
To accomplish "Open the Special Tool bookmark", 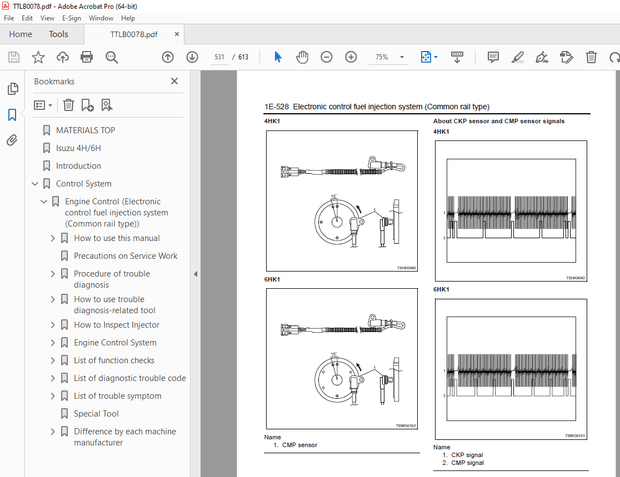I will pyautogui.click(x=96, y=414).
